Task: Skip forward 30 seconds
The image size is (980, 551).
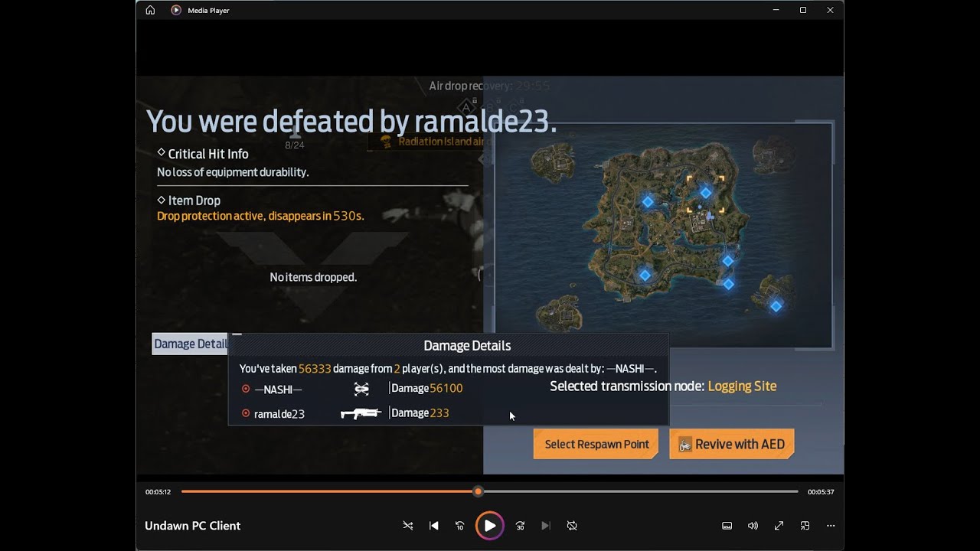Action: point(520,526)
